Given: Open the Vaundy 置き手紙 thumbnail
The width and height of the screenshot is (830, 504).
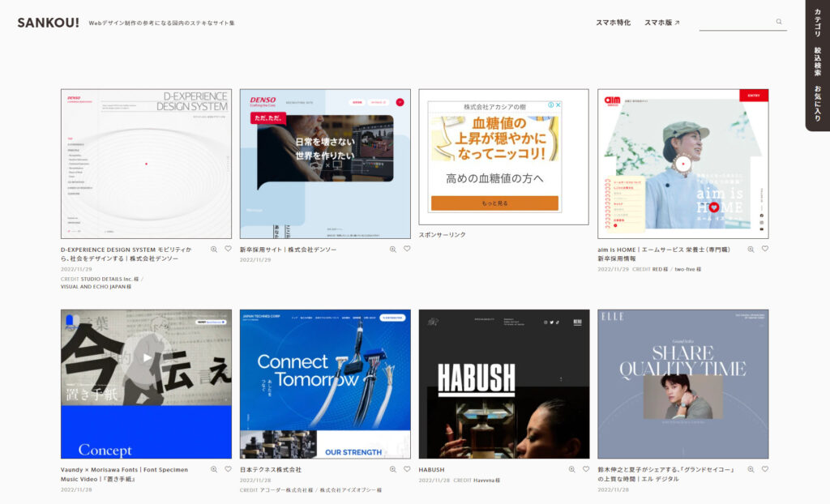Looking at the screenshot, I should coord(146,384).
